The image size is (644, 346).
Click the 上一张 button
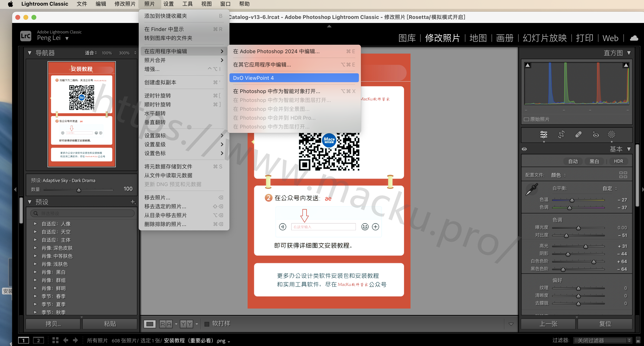pos(548,324)
